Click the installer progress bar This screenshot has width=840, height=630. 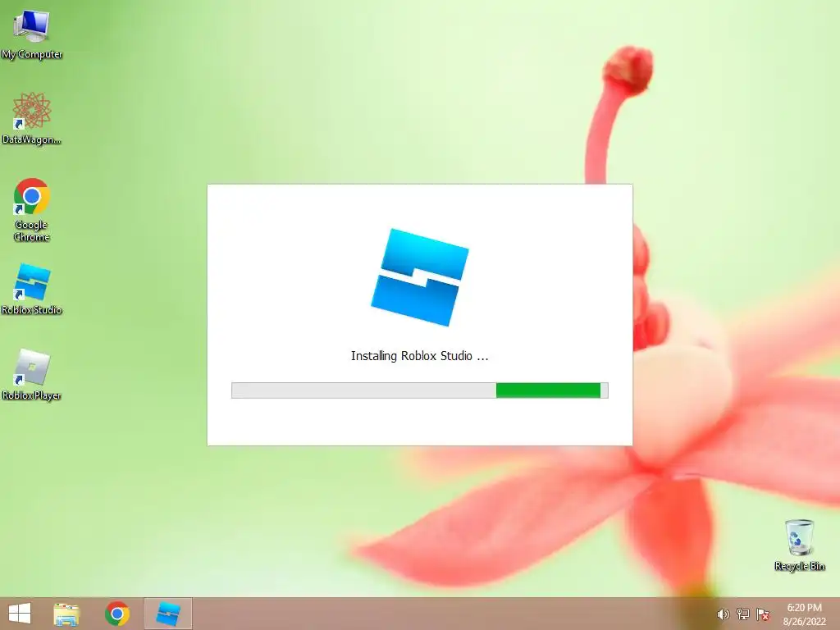pos(419,390)
